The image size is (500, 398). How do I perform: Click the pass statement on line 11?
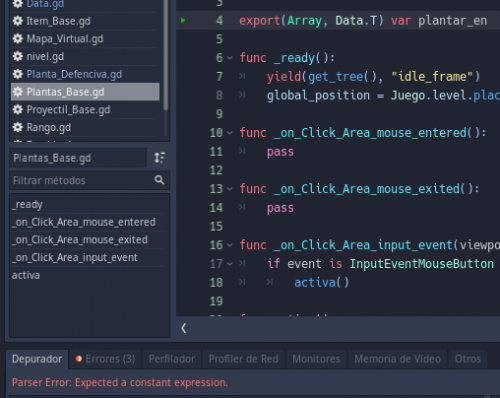(x=280, y=152)
